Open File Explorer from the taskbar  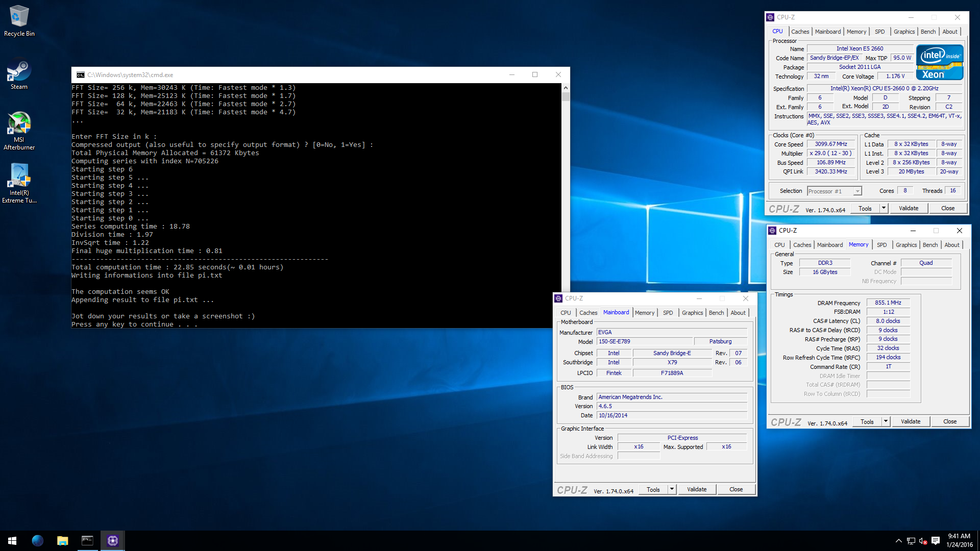(x=62, y=541)
